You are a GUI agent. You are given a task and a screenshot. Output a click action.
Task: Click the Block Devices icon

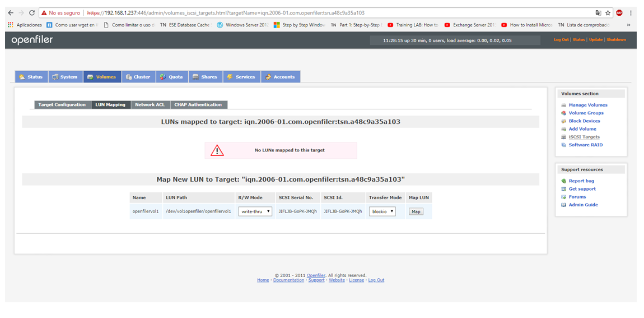564,121
